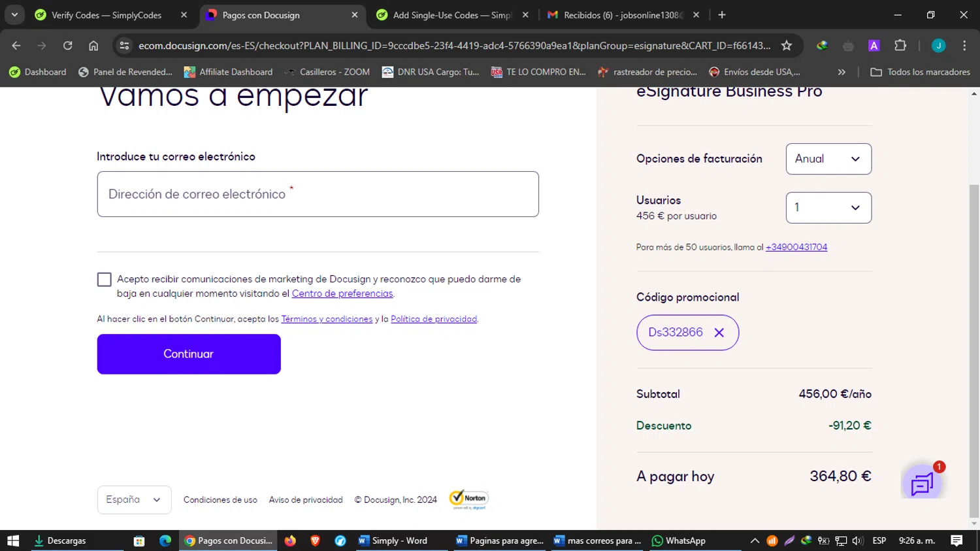Open the volume control in the tray
This screenshot has width=980, height=551.
tap(858, 541)
